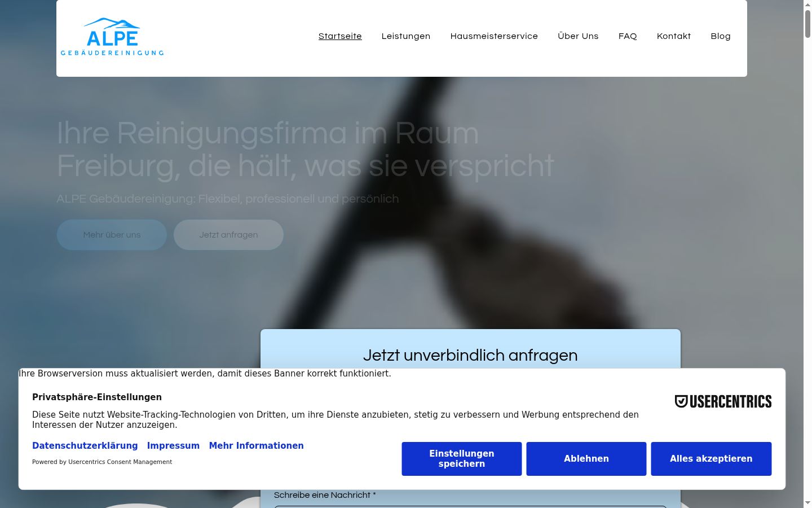This screenshot has height=508, width=812.
Task: Click the Schreibe eine Nachricht label
Action: pyautogui.click(x=325, y=495)
